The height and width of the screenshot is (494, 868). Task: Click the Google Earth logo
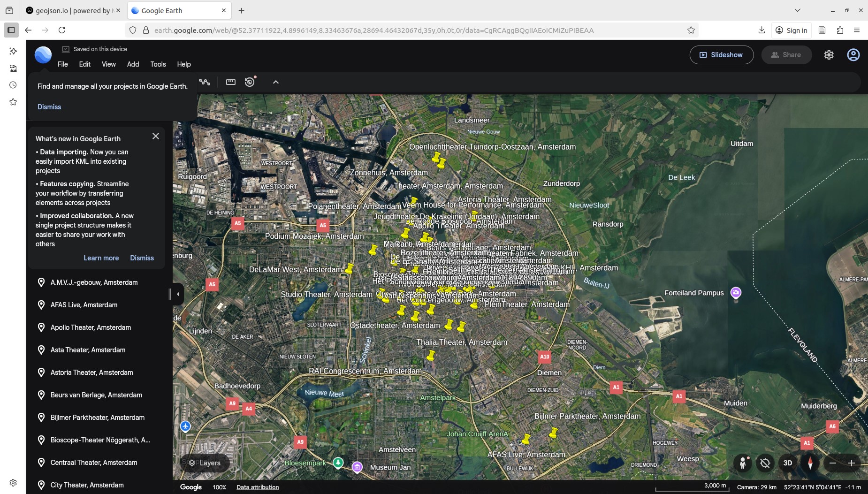tap(43, 55)
